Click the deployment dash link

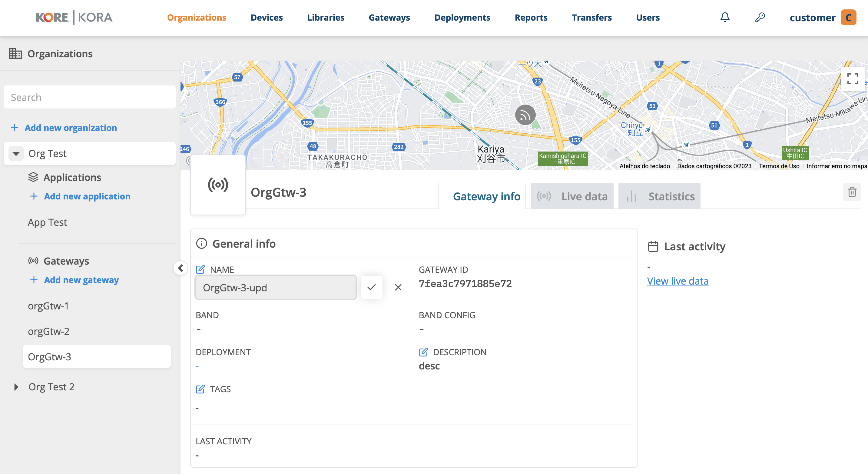pyautogui.click(x=197, y=367)
